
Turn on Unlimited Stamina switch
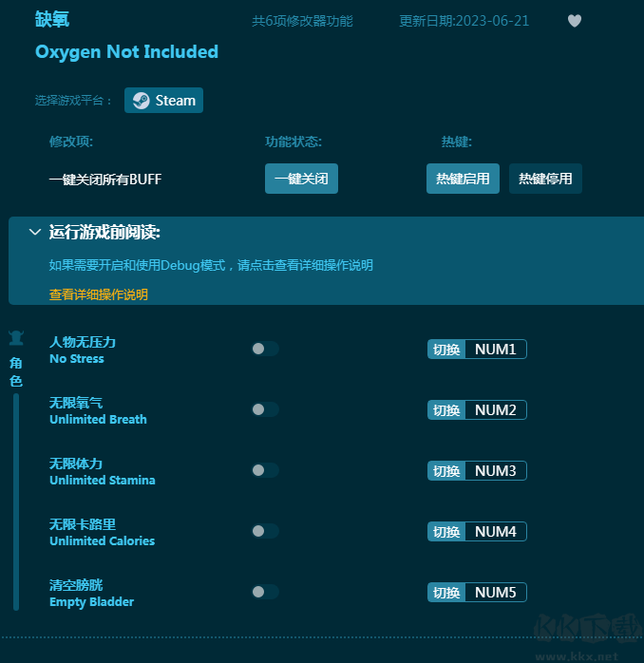(265, 470)
